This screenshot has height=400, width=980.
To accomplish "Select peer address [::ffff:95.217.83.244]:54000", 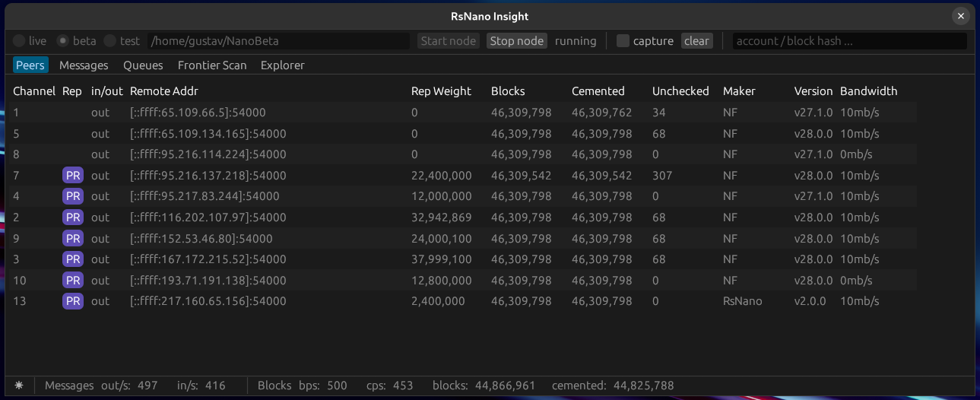I will tap(205, 196).
